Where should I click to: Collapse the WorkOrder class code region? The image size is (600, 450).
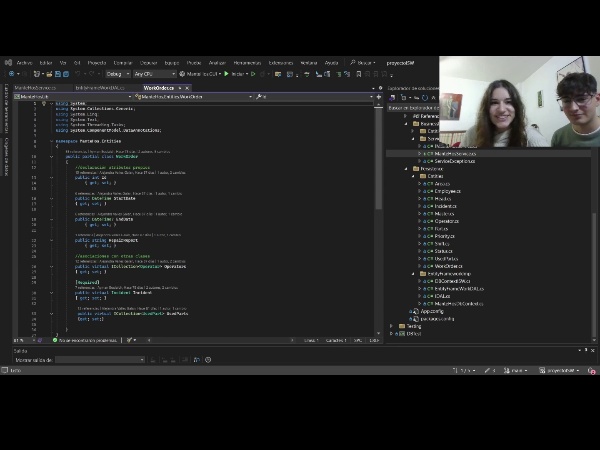(x=52, y=156)
